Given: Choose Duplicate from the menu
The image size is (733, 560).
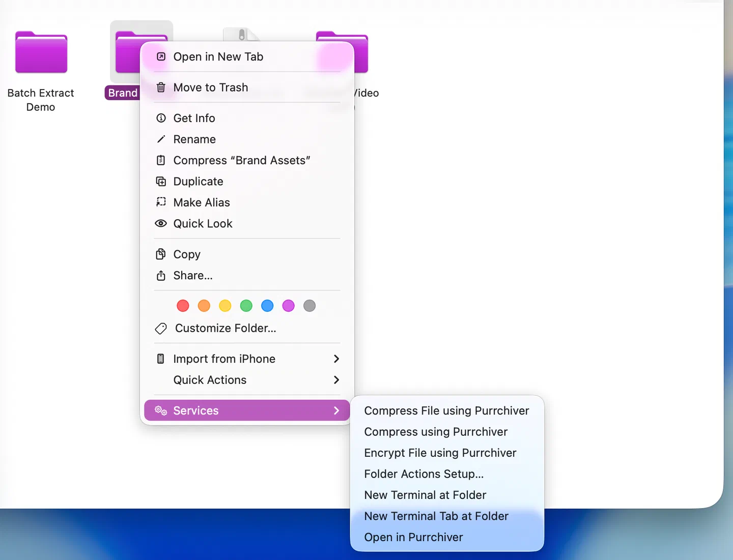Looking at the screenshot, I should (x=247, y=182).
